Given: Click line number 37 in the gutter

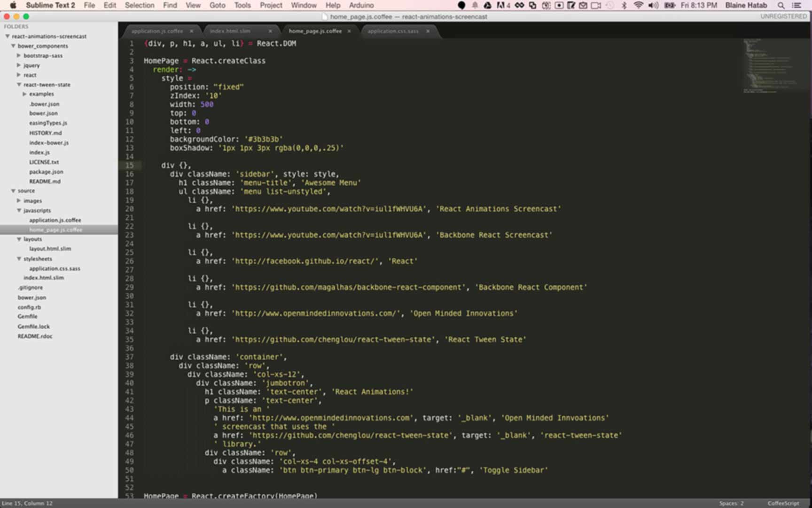Looking at the screenshot, I should tap(129, 357).
